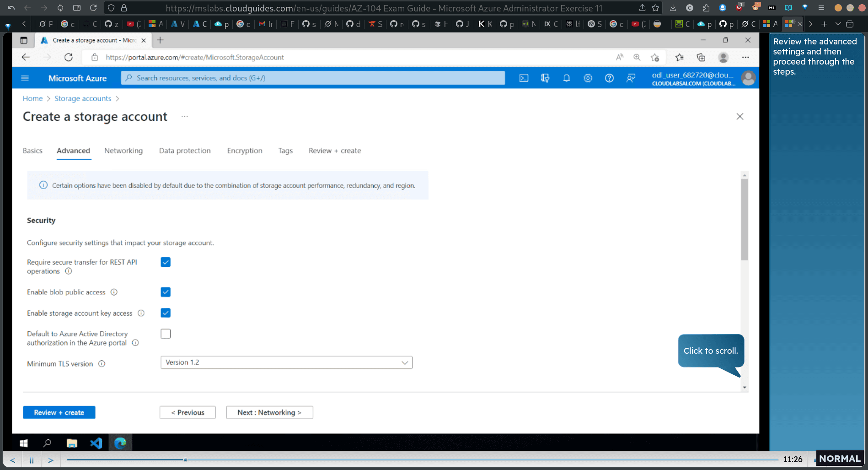Open the Data protection tab

tap(185, 151)
